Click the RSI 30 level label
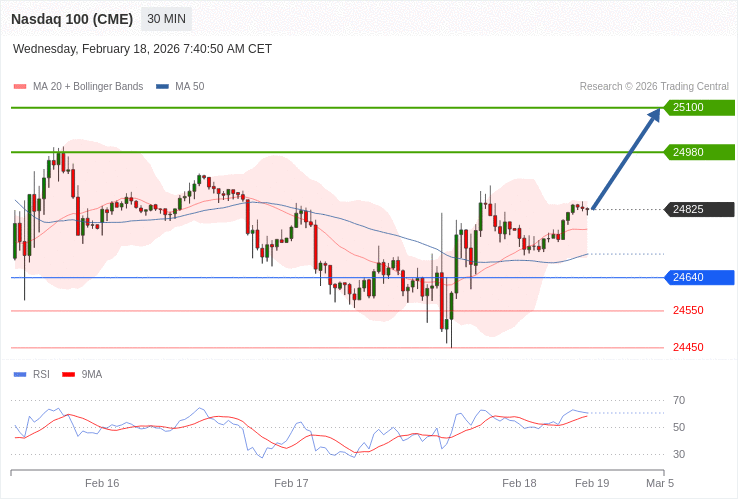The height and width of the screenshot is (500, 738). [679, 454]
